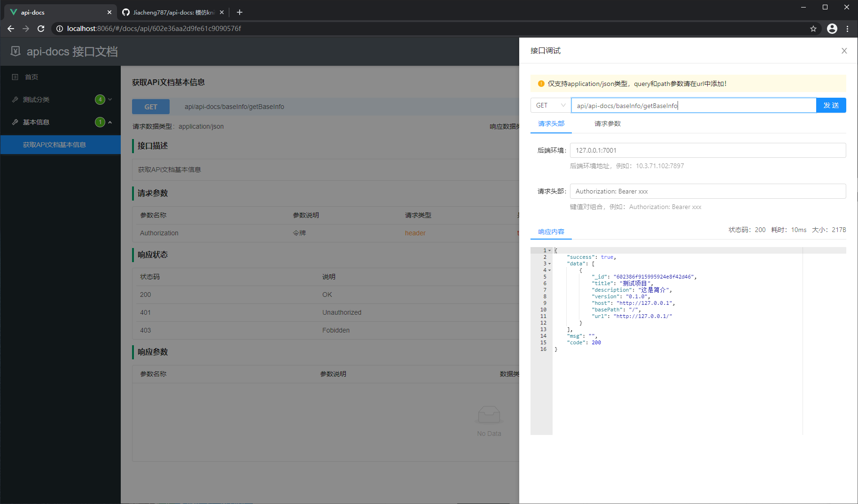
Task: Click the api-docs logo icon in header
Action: 16,51
